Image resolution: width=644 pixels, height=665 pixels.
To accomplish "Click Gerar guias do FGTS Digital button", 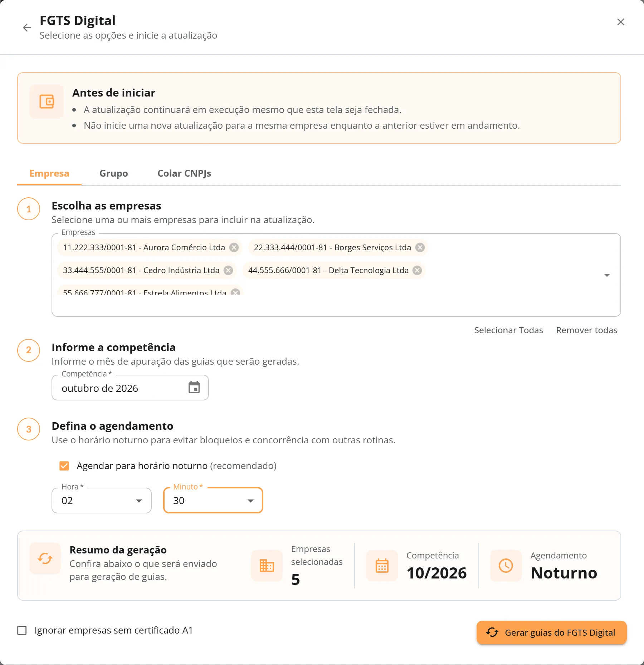I will coord(551,632).
